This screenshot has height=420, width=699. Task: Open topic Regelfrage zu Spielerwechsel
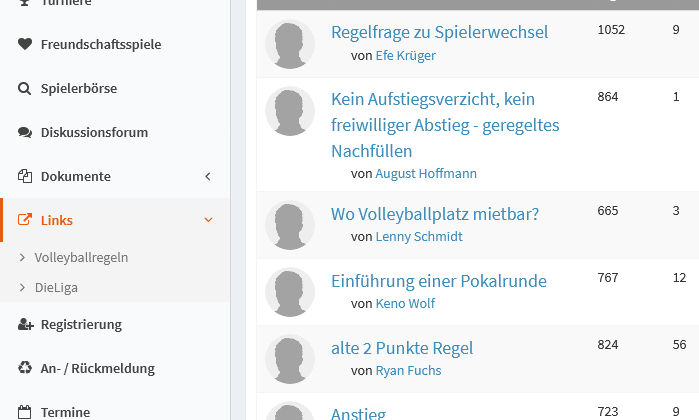click(x=440, y=32)
